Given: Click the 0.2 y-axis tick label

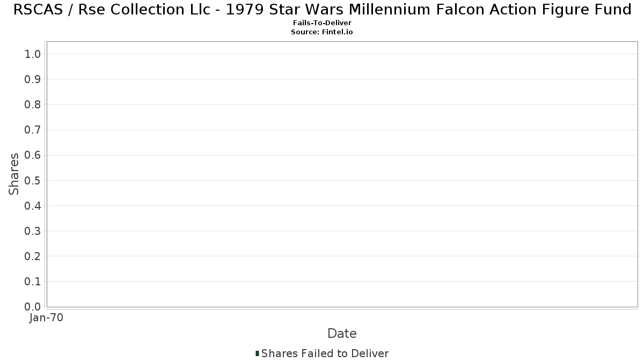Looking at the screenshot, I should coord(33,256).
